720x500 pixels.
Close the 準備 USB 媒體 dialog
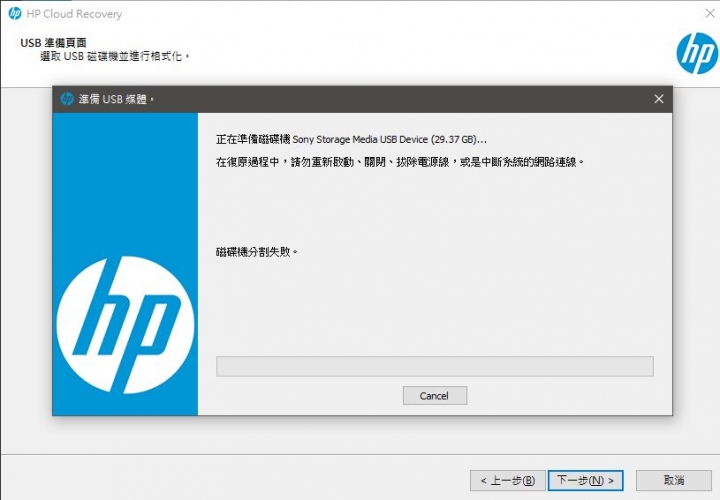(x=658, y=99)
